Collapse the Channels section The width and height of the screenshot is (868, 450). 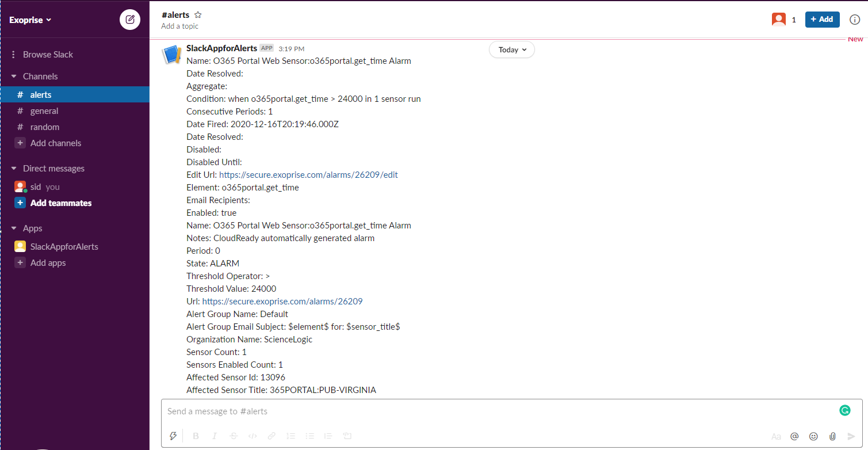pyautogui.click(x=13, y=77)
